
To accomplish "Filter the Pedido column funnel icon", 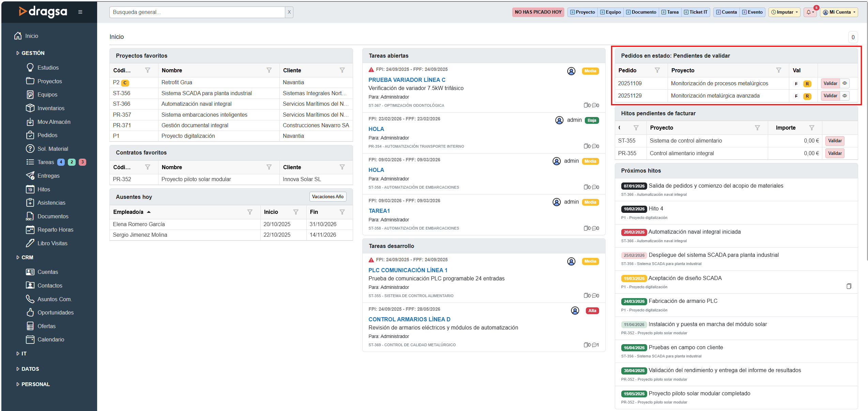I will click(x=657, y=70).
